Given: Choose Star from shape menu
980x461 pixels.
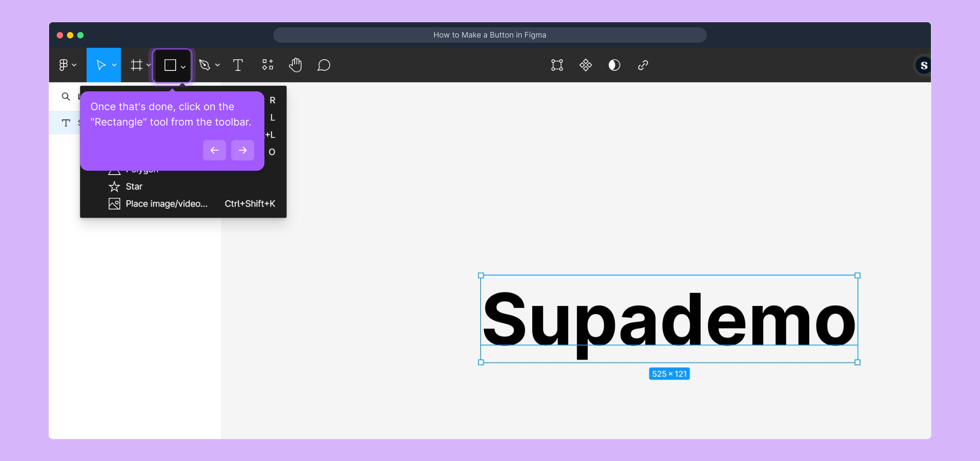Looking at the screenshot, I should pyautogui.click(x=134, y=187).
